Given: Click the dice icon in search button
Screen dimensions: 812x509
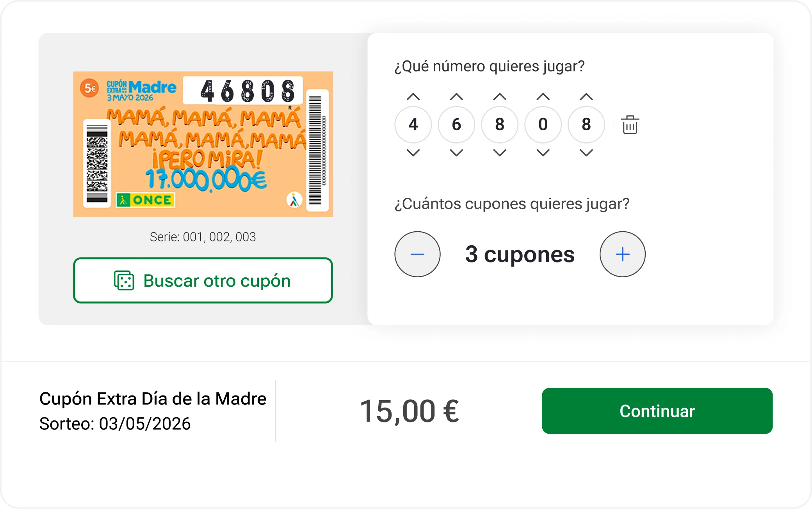Looking at the screenshot, I should [124, 280].
